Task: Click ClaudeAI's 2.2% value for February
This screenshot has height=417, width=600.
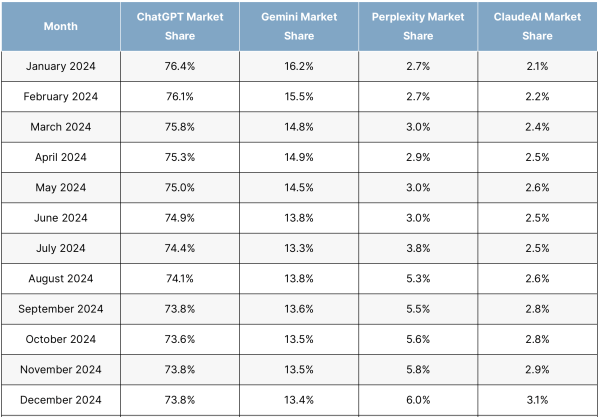Action: (x=537, y=97)
